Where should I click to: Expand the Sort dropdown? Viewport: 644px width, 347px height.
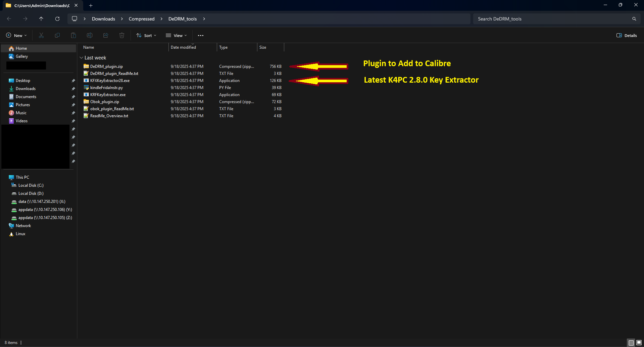[x=146, y=35]
